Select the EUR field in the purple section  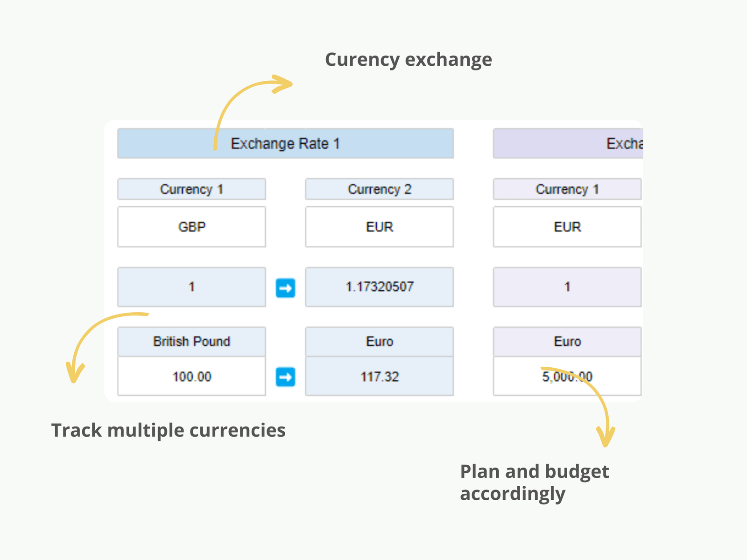567,227
